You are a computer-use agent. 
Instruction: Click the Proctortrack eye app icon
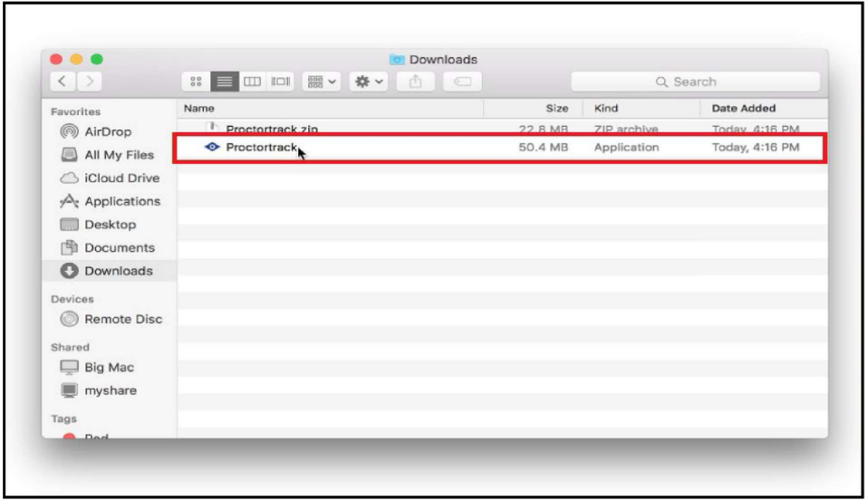[212, 147]
